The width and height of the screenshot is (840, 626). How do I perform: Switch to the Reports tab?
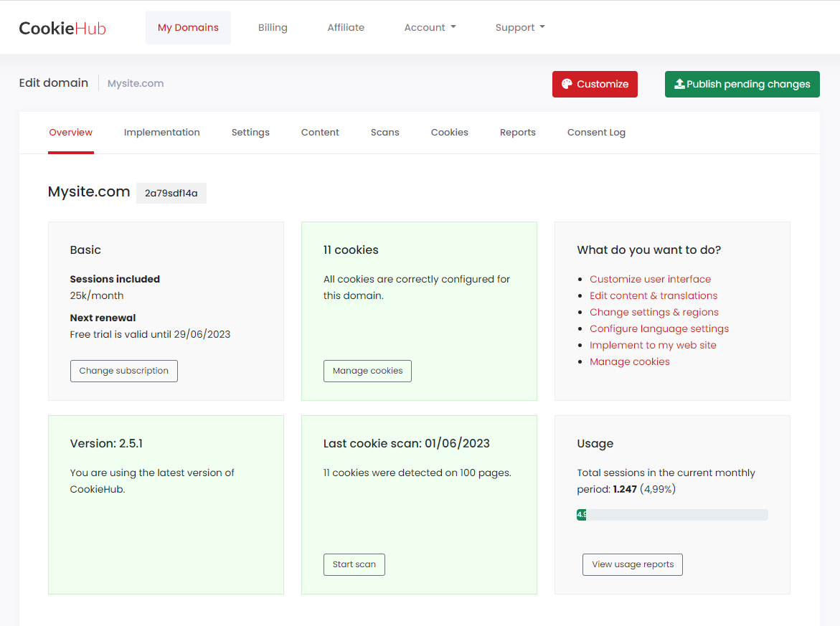[517, 132]
